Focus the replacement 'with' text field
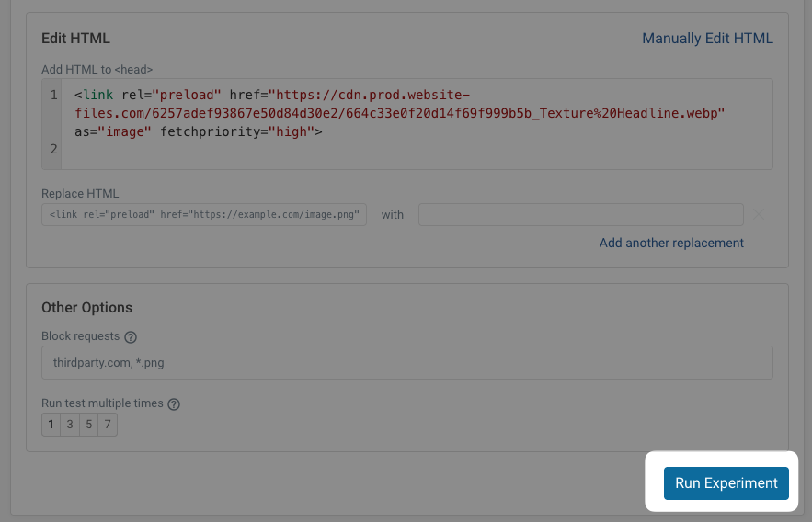The image size is (812, 522). click(580, 215)
